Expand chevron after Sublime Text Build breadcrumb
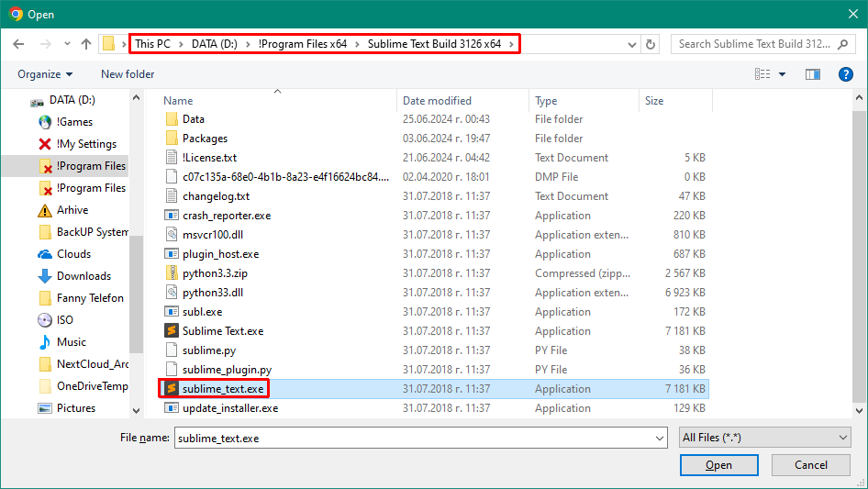This screenshot has height=489, width=868. (511, 44)
